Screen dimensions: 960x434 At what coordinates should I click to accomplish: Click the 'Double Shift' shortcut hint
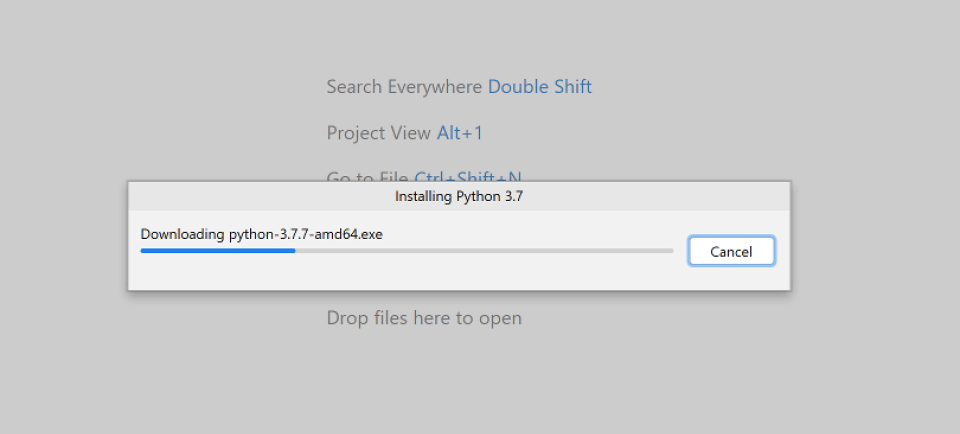click(540, 87)
